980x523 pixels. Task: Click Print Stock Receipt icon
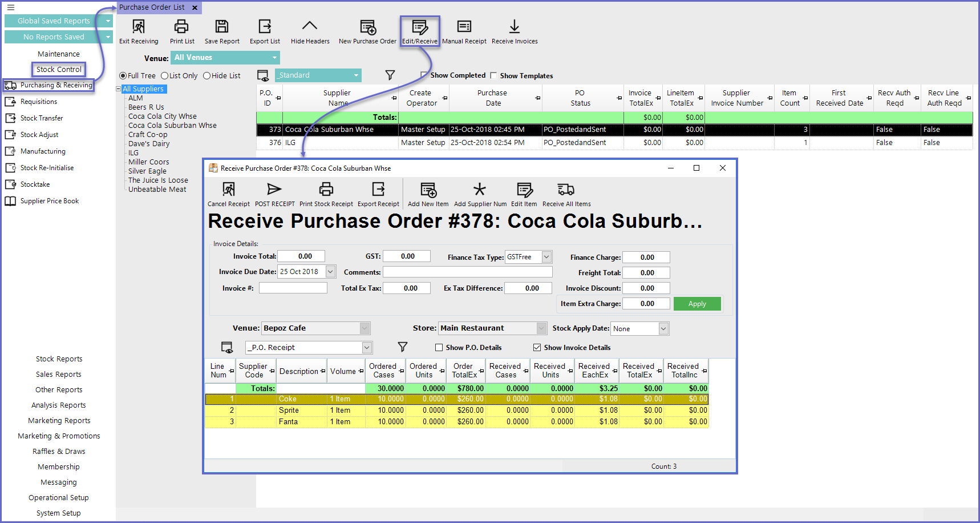point(326,189)
